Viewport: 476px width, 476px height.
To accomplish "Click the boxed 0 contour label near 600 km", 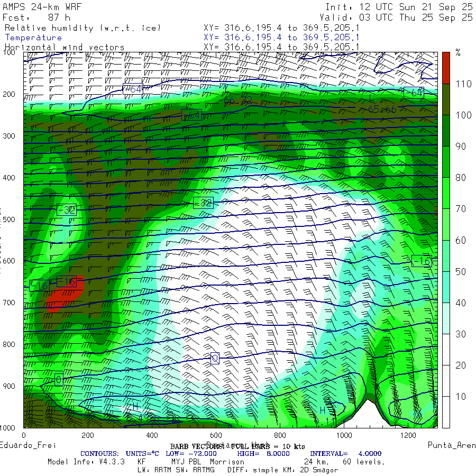I will pyautogui.click(x=215, y=359).
